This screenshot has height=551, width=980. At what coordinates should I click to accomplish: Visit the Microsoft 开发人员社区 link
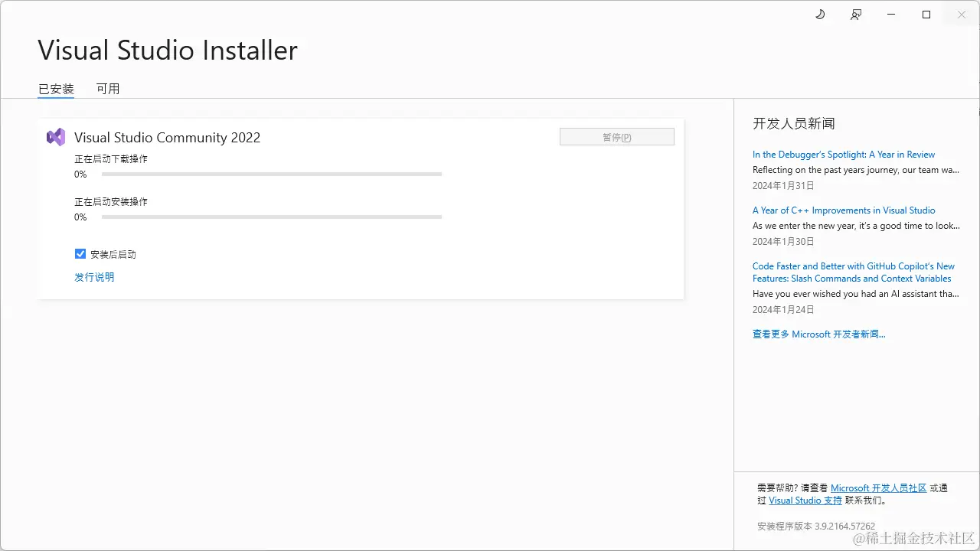click(878, 488)
